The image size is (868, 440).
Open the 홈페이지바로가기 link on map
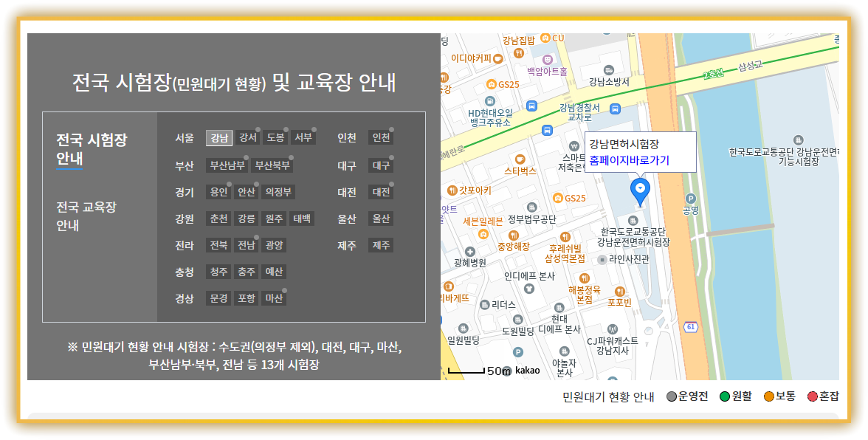tap(629, 161)
